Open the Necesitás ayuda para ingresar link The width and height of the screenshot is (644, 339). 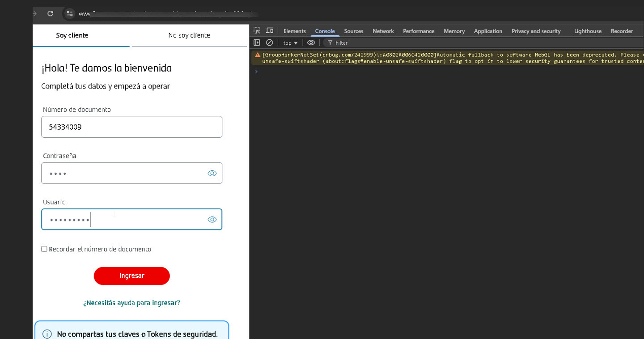[x=131, y=303]
